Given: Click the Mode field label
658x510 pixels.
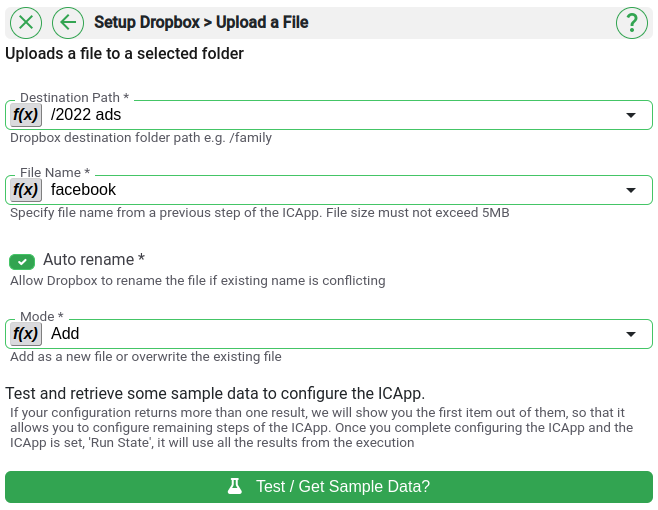Looking at the screenshot, I should tap(41, 317).
